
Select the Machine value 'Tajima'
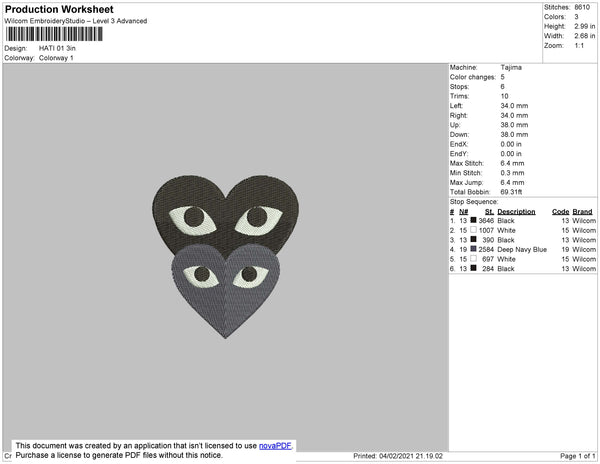511,67
